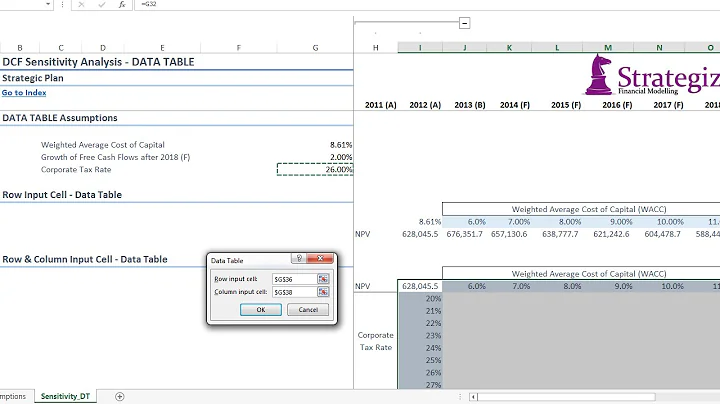Close the Data Table dialog

click(320, 258)
